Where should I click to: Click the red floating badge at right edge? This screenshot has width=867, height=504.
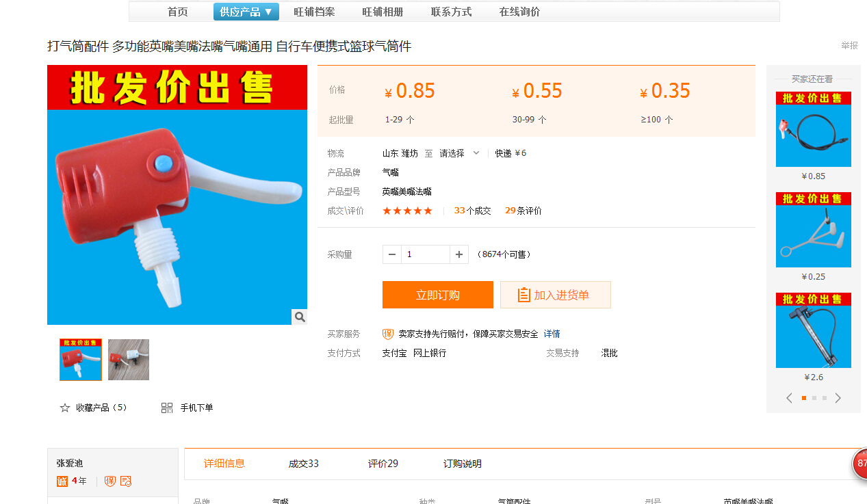(x=859, y=464)
